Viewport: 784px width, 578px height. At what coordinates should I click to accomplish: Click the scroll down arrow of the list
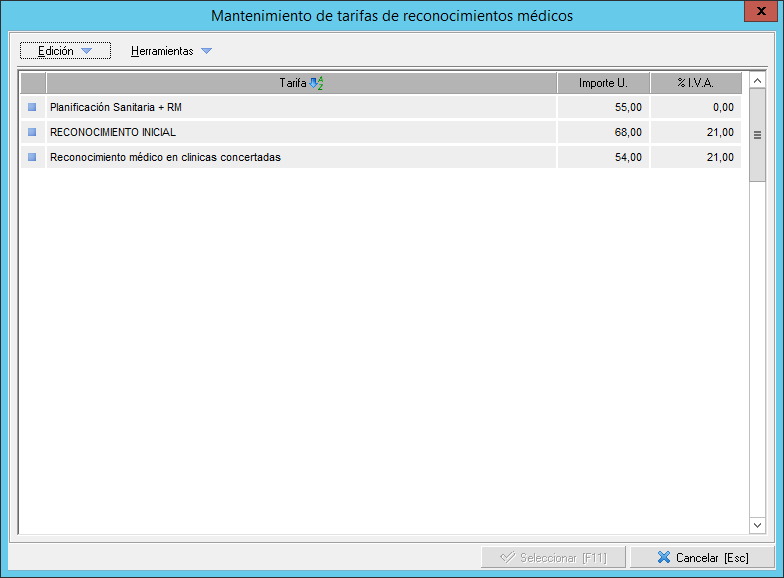pos(757,525)
